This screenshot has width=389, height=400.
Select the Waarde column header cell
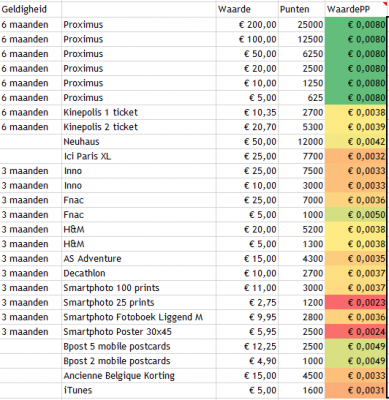tap(247, 9)
